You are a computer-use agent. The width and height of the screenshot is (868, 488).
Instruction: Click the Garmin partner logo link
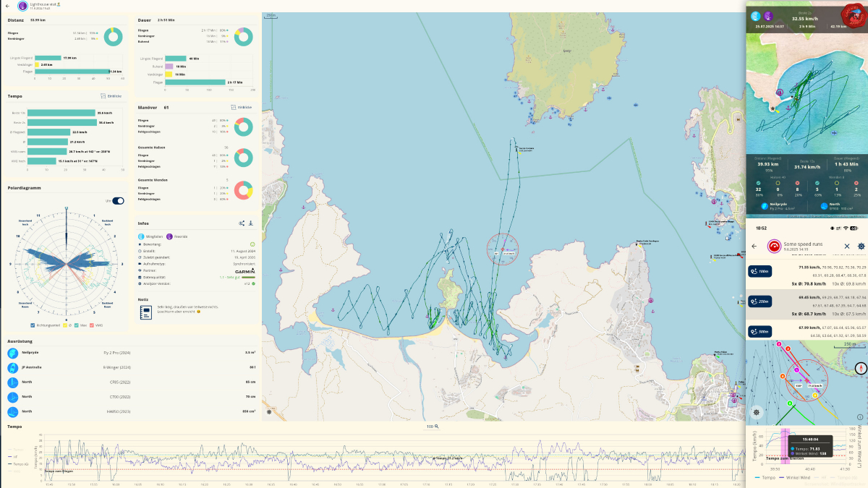coord(245,270)
